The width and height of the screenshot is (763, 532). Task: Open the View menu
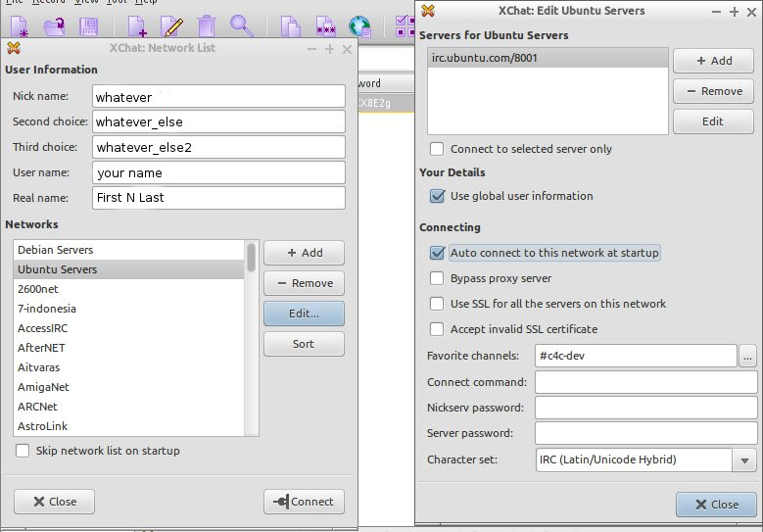click(x=86, y=2)
